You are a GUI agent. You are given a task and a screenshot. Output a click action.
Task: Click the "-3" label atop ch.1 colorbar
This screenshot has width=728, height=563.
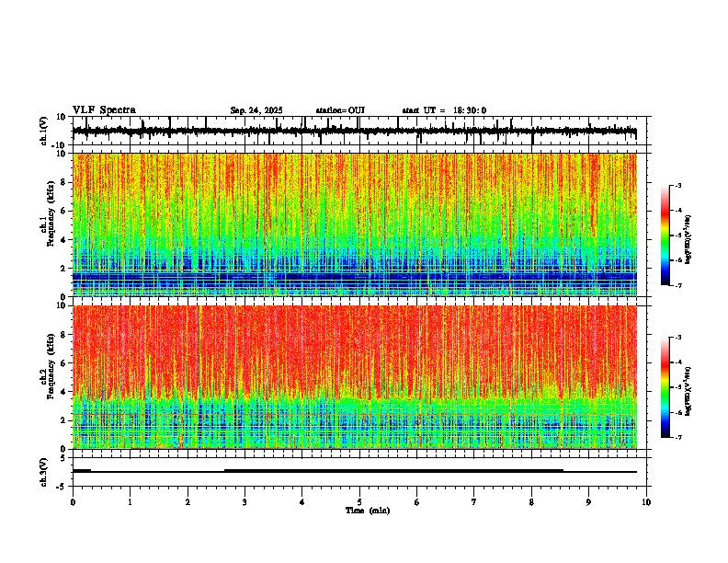click(x=677, y=186)
